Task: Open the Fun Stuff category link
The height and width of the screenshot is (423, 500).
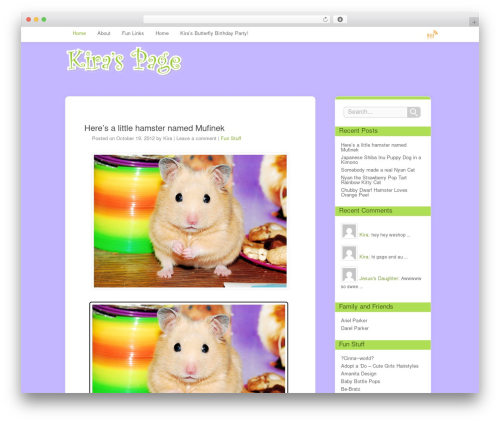Action: pos(231,138)
